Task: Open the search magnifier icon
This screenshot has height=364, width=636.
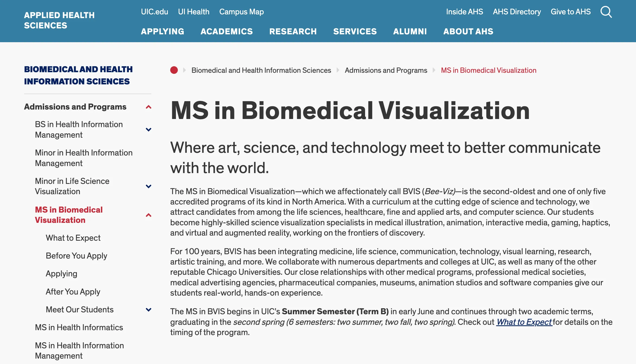Action: pos(606,12)
